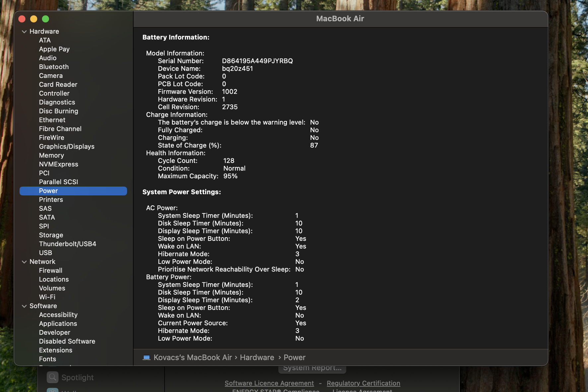Select USB in the sidebar
Screen dimensions: 588x392
tap(45, 253)
